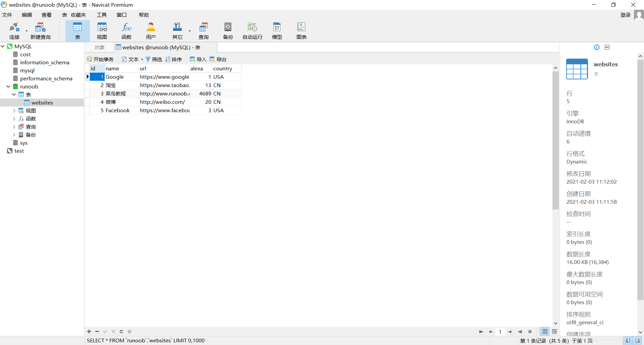Open the 视图 views toolbar button

click(102, 31)
